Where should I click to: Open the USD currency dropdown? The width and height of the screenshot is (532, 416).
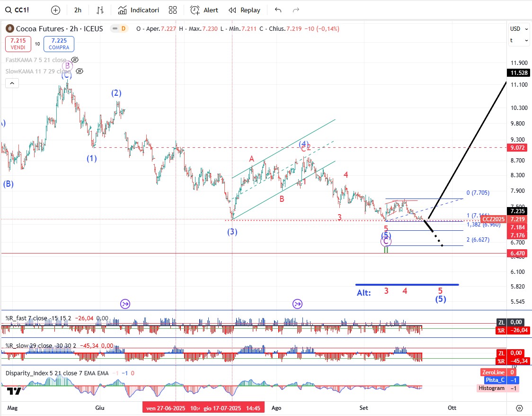(519, 29)
